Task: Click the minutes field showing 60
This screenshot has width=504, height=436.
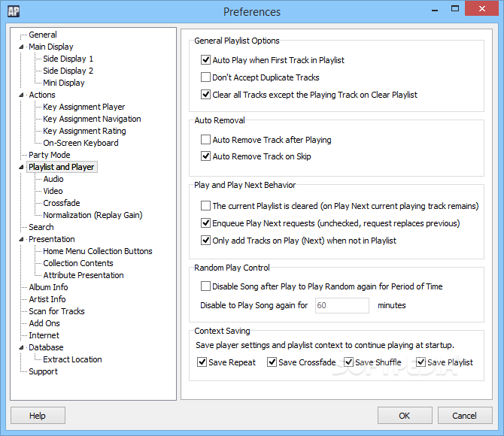Action: pos(342,305)
